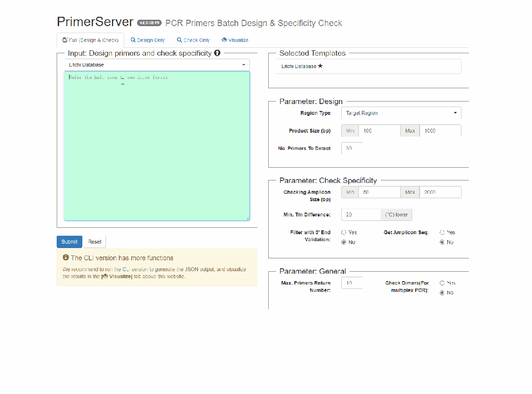Click inside the green primer input textarea

click(x=157, y=146)
